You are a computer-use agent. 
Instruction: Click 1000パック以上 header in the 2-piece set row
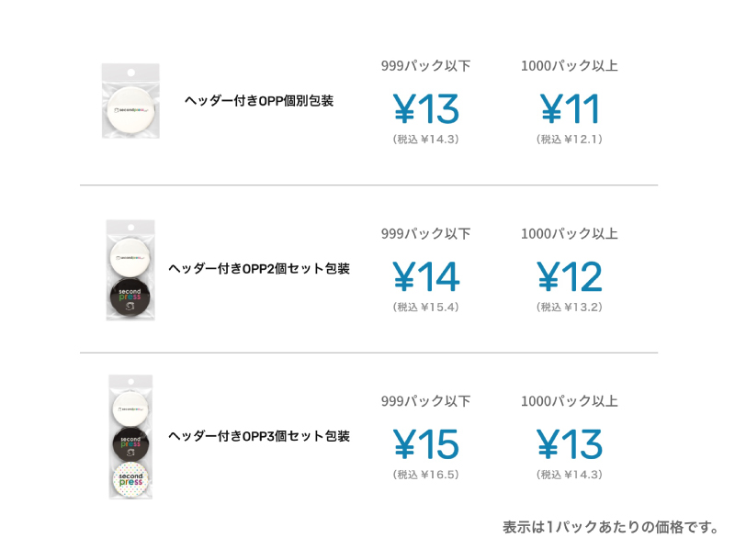click(x=570, y=233)
